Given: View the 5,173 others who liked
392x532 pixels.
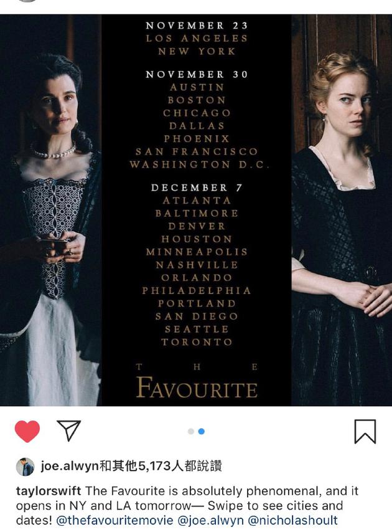Looking at the screenshot, I should point(161,466).
